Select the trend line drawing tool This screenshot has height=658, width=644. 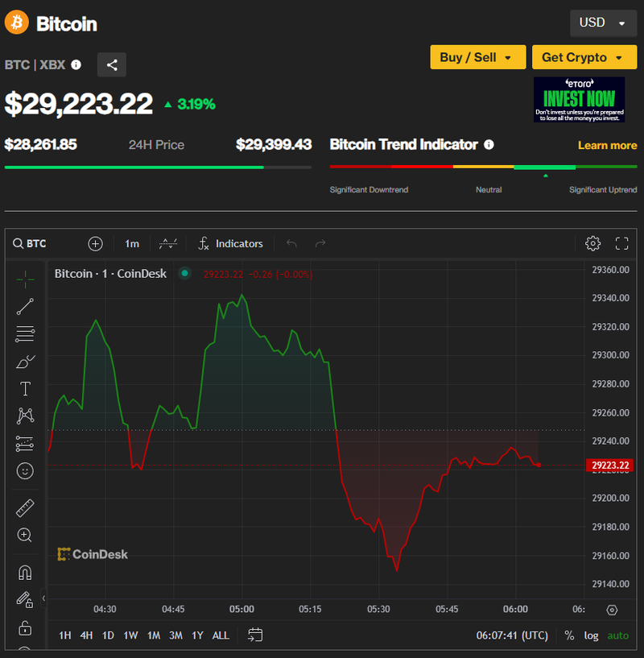(25, 306)
